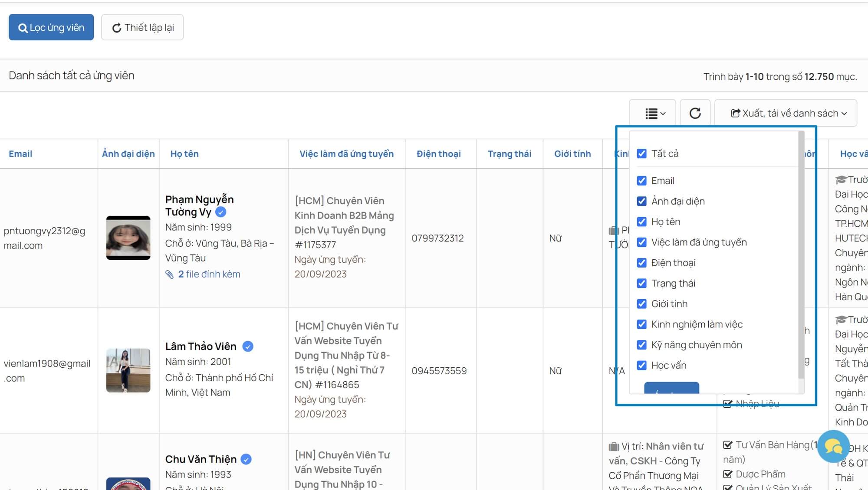The width and height of the screenshot is (868, 490).
Task: Sort by Trạng thái column header
Action: [510, 154]
